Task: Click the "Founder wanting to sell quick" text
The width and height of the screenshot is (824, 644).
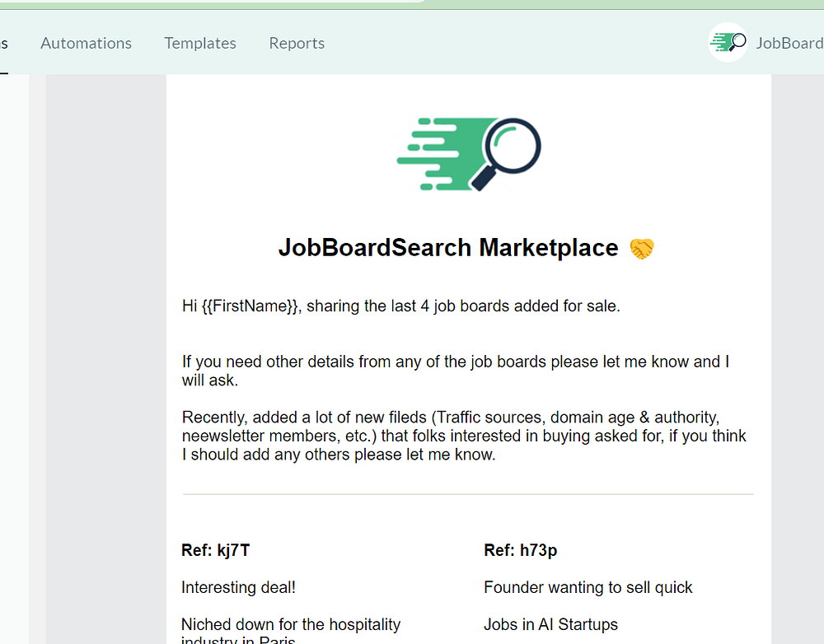Action: click(588, 588)
